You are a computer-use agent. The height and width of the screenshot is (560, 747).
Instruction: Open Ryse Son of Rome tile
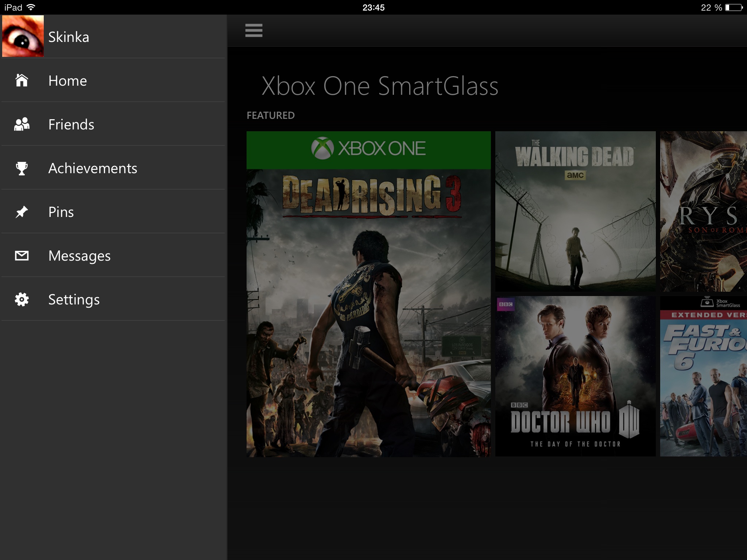pyautogui.click(x=704, y=211)
